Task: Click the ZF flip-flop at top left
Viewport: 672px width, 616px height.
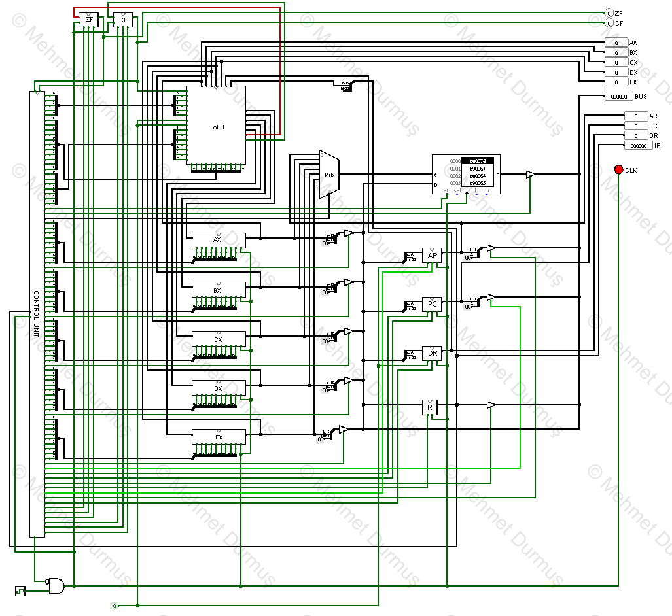Action: point(88,20)
